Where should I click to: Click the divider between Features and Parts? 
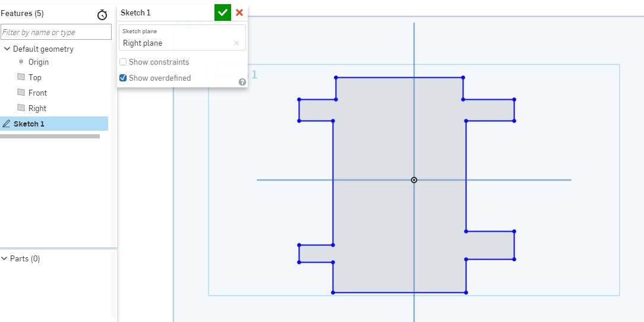[58, 248]
